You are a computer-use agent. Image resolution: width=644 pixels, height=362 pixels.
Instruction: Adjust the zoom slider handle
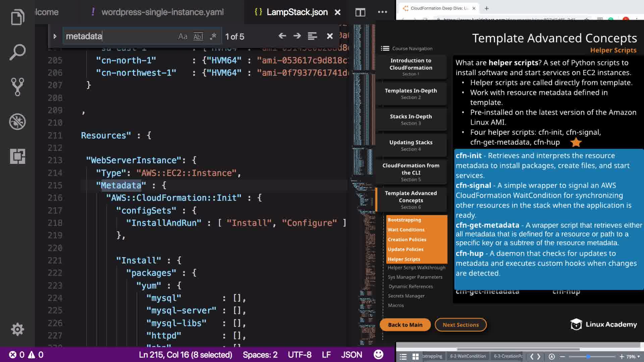pyautogui.click(x=588, y=357)
